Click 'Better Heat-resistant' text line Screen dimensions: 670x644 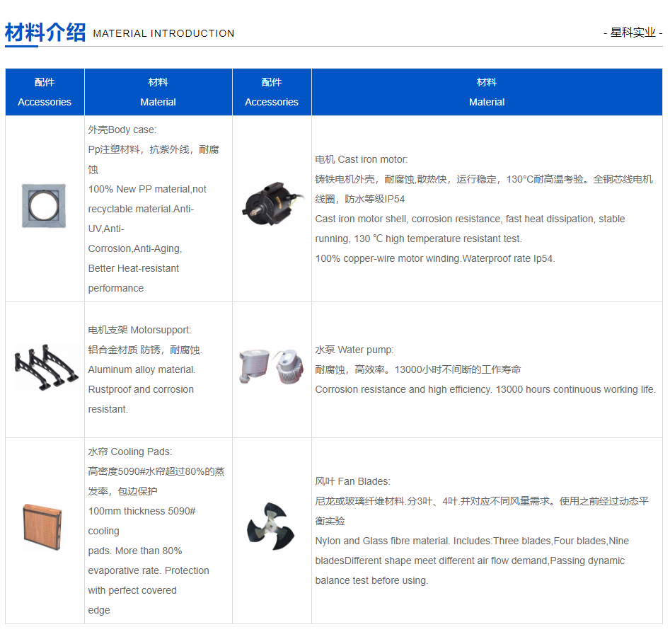[x=133, y=268]
